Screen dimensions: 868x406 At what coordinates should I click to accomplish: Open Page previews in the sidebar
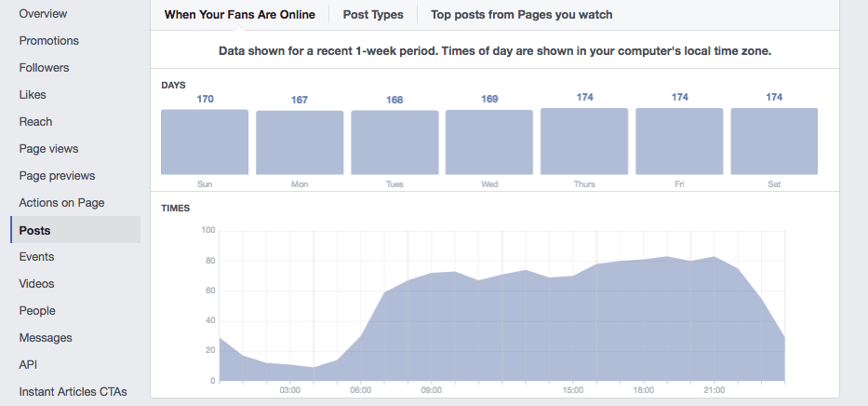(x=57, y=176)
